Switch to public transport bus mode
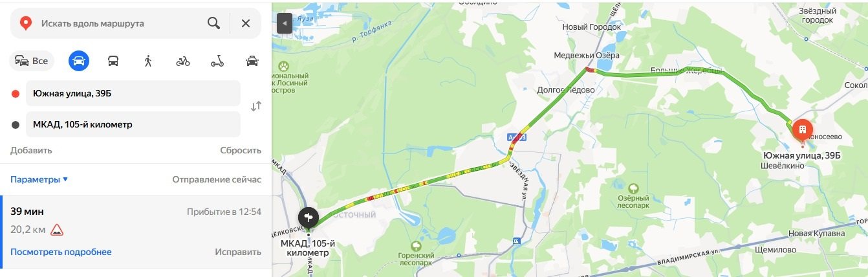This screenshot has height=277, width=868. (113, 61)
